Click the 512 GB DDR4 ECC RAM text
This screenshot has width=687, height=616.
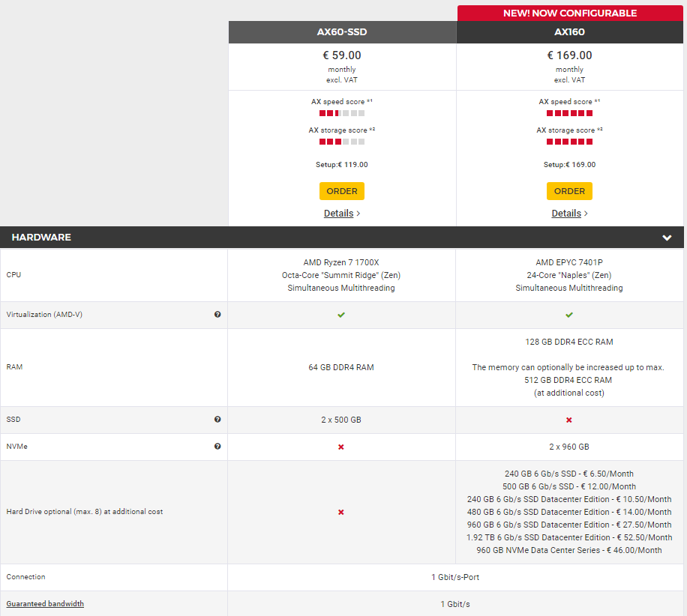(568, 380)
